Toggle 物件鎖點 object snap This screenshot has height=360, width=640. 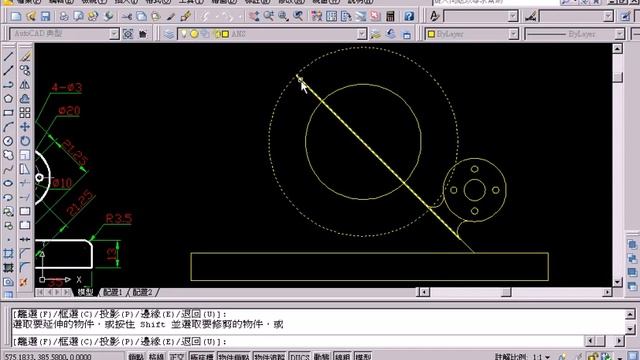click(234, 356)
